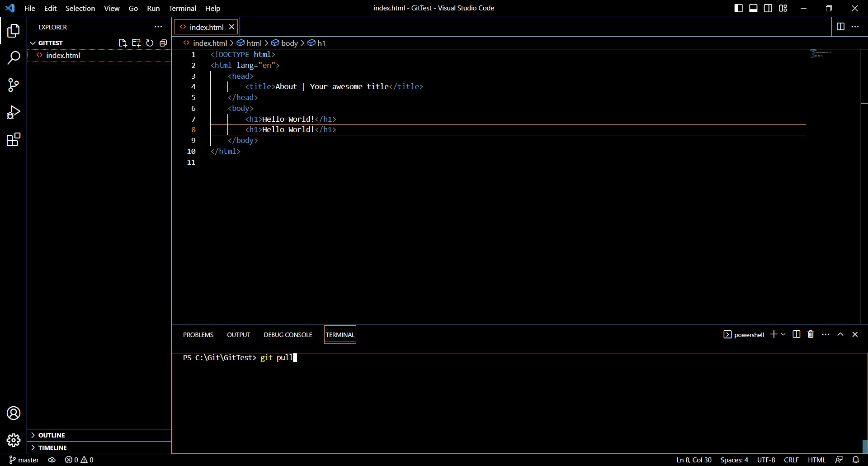The height and width of the screenshot is (466, 868).
Task: Open the File menu
Action: point(29,8)
